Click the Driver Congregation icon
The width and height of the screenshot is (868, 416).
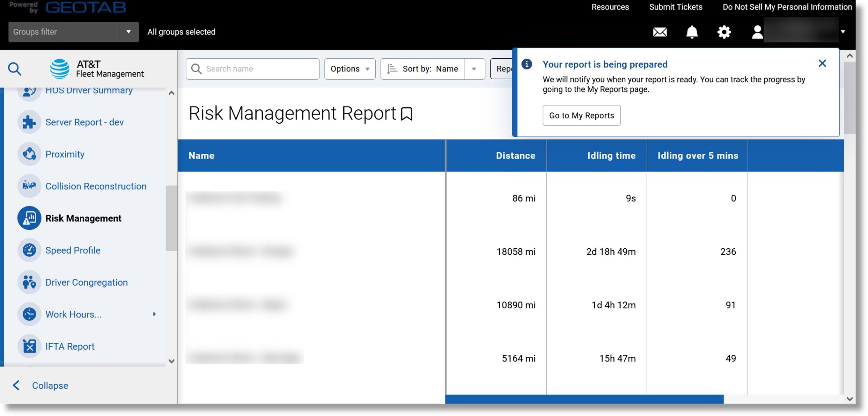click(x=29, y=282)
